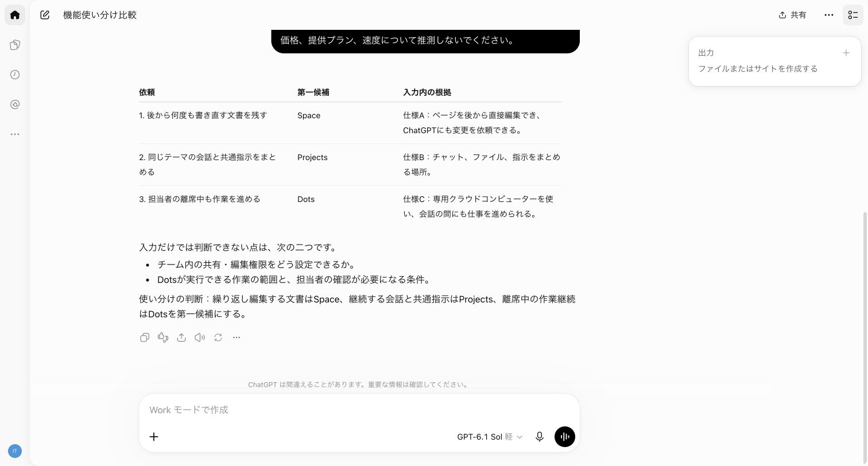Image resolution: width=868 pixels, height=466 pixels.
Task: Click the page vertical scrollbar
Action: (865, 337)
